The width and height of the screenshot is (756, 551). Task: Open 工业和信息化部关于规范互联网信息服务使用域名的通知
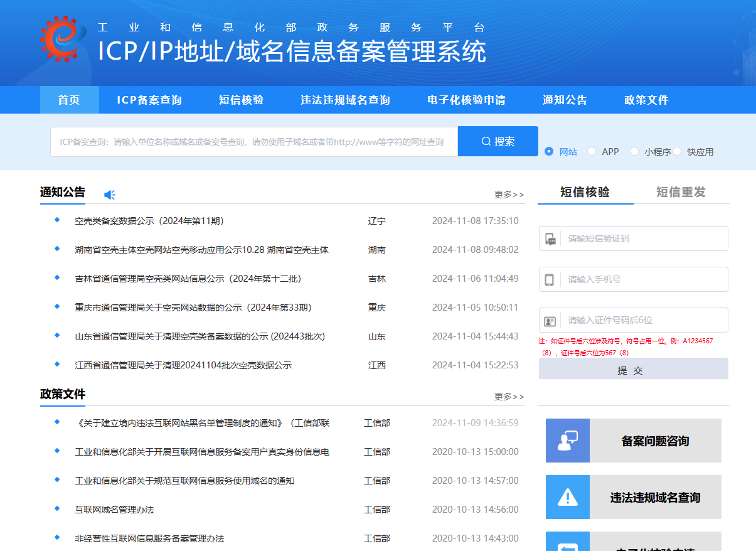(x=184, y=481)
